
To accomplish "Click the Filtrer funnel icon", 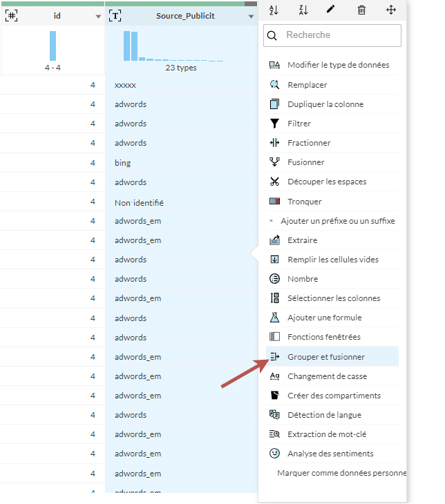I will [274, 124].
